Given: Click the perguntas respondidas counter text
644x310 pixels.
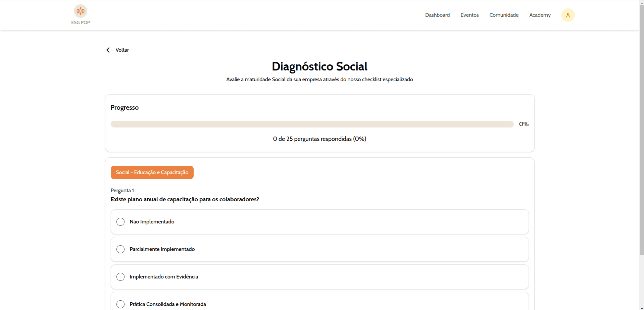Looking at the screenshot, I should click(x=319, y=139).
